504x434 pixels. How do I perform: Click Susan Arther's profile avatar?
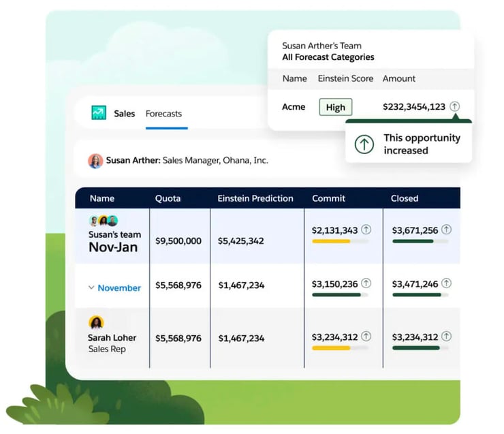point(95,161)
